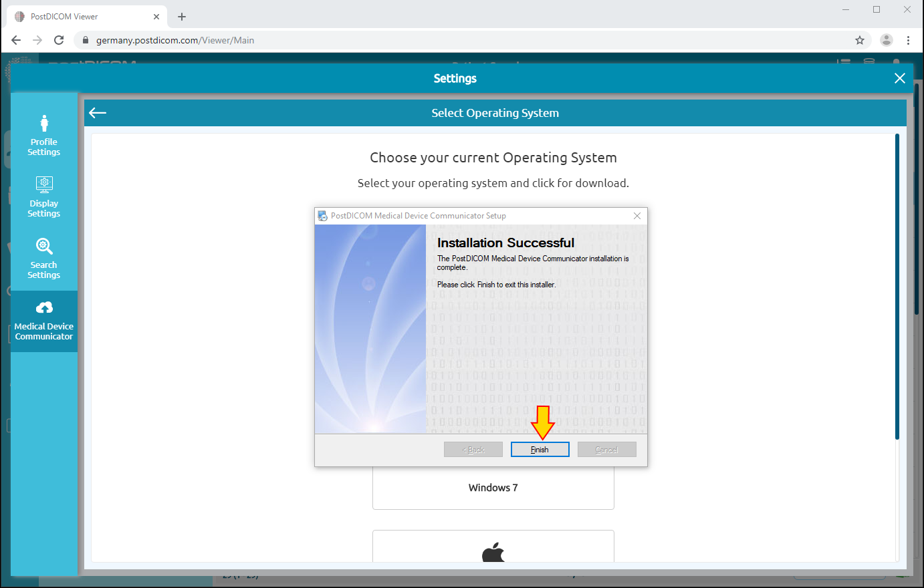Select the PostDICOM Viewer browser tab
924x588 pixels.
(87, 17)
